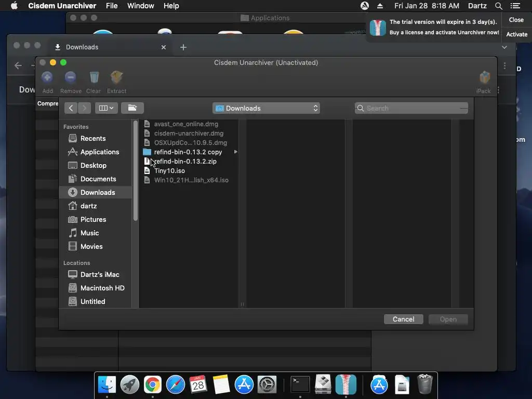Select the Untitled volume

click(96, 302)
